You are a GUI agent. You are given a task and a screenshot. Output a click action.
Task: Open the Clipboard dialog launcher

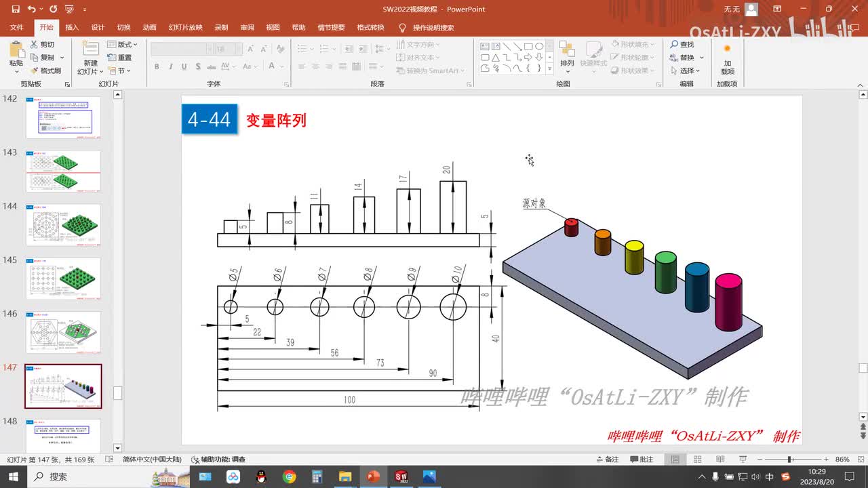[x=67, y=84]
